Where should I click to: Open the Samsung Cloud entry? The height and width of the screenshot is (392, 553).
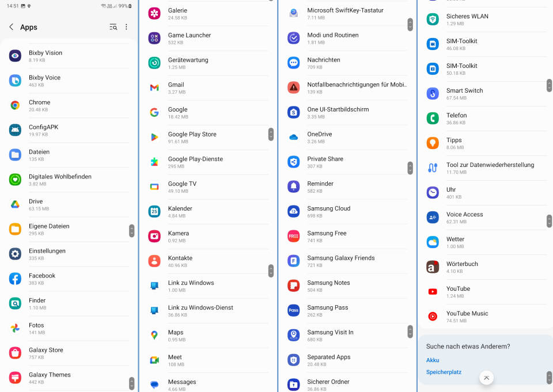[347, 211]
